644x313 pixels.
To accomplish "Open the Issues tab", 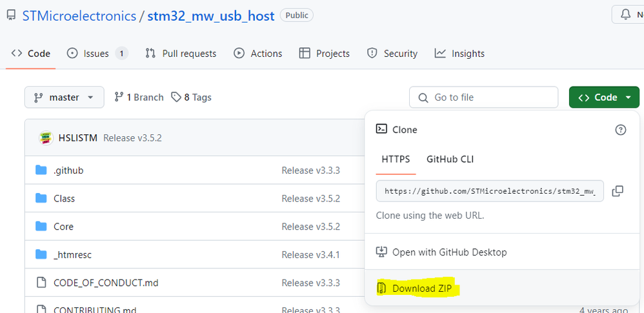I will pyautogui.click(x=97, y=54).
